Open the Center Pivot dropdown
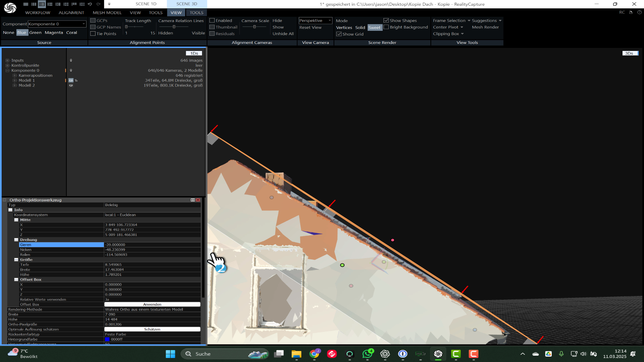The image size is (644, 362). 448,27
